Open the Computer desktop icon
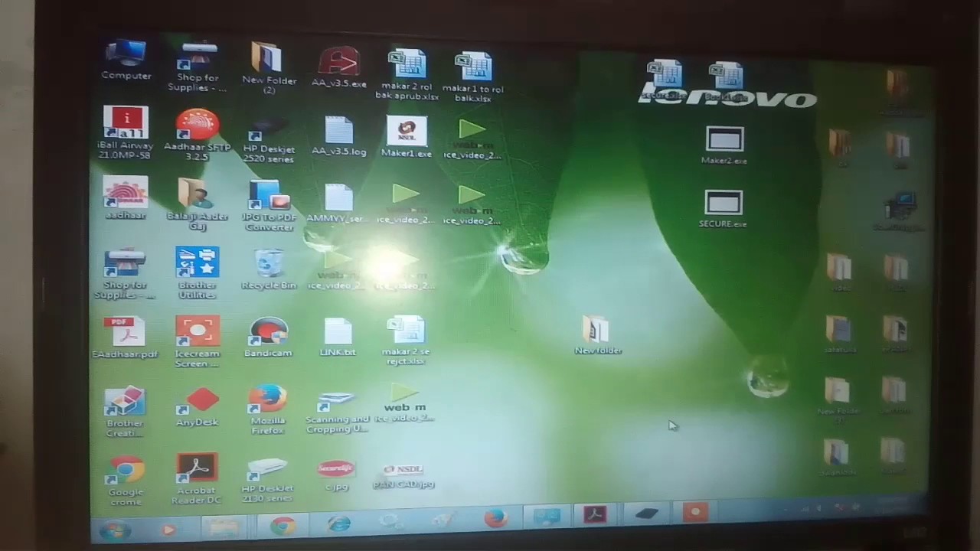The height and width of the screenshot is (551, 980). tap(126, 60)
